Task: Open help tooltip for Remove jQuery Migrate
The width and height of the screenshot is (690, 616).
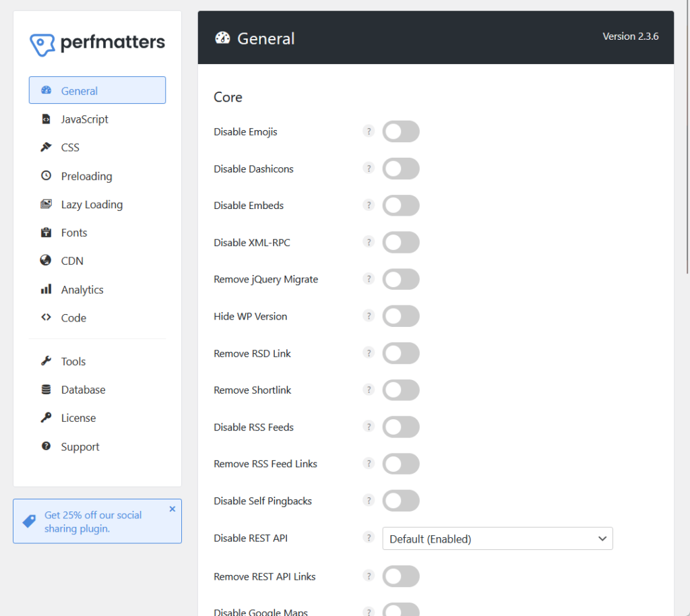Action: (369, 279)
